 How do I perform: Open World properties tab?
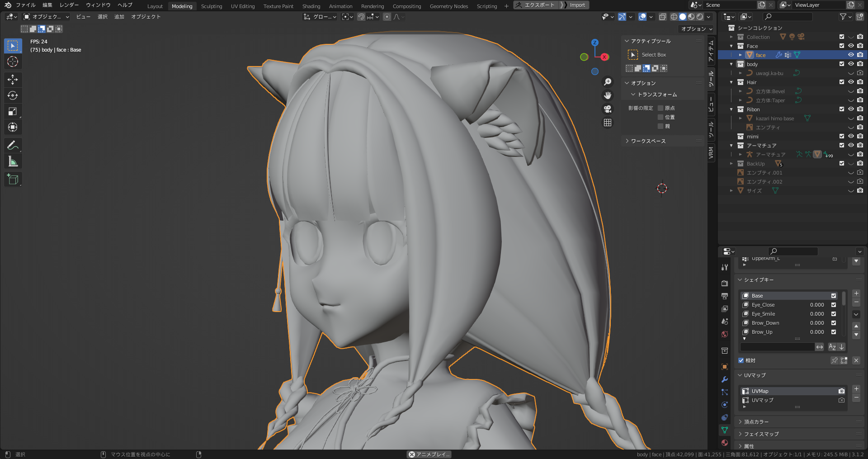tap(725, 334)
